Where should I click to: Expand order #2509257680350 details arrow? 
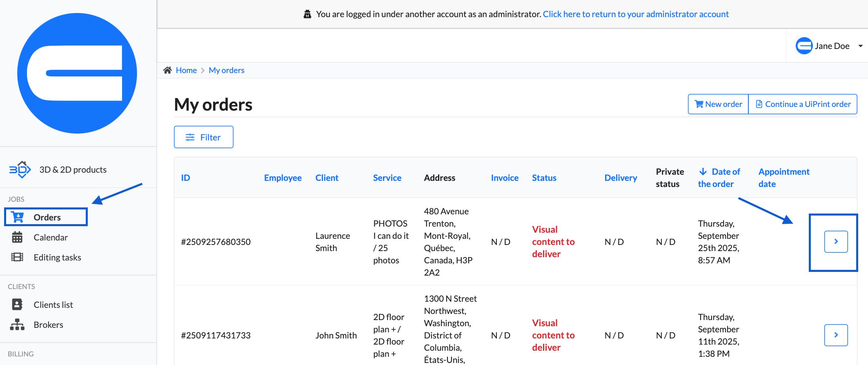point(836,242)
